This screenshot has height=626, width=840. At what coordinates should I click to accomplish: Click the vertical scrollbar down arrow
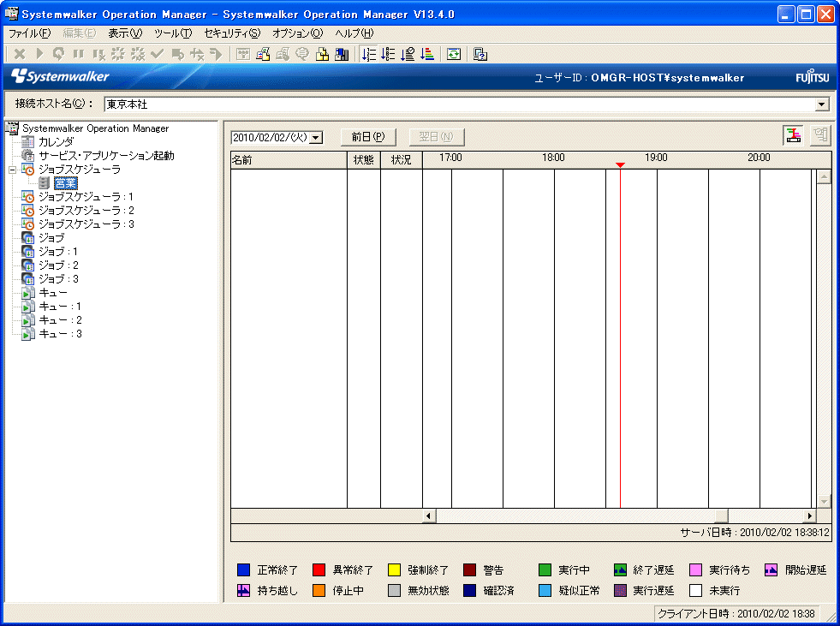point(824,502)
